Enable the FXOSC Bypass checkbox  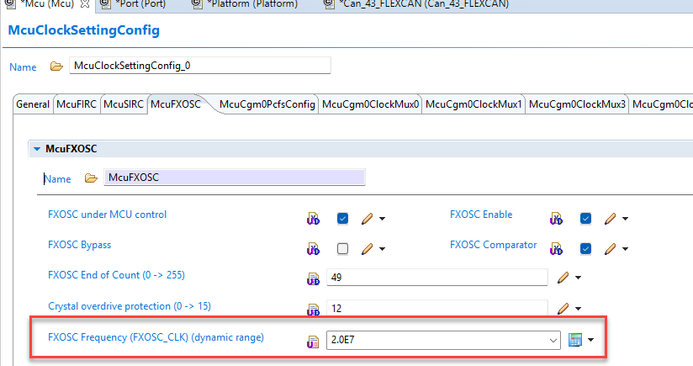point(343,249)
